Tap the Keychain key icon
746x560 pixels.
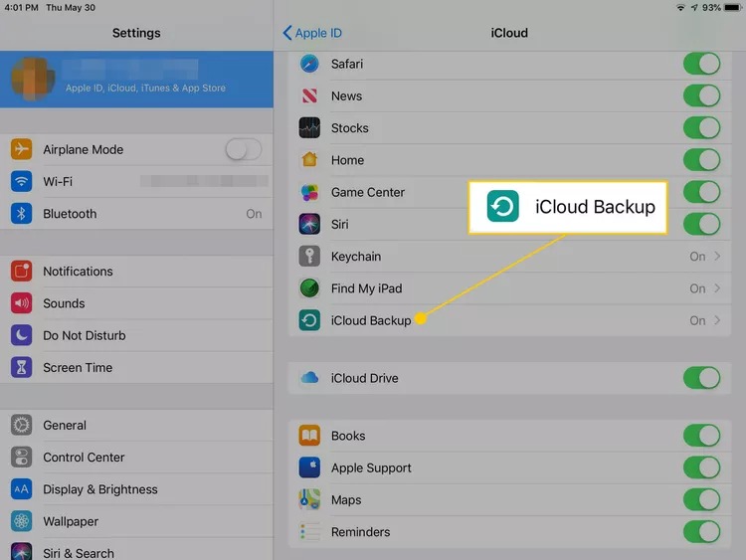tap(309, 257)
